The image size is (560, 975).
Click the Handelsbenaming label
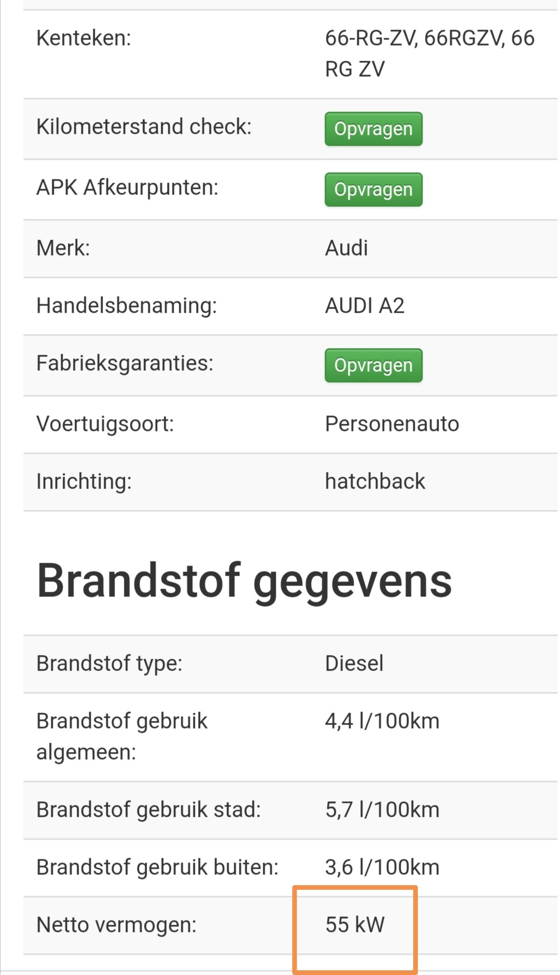point(127,305)
